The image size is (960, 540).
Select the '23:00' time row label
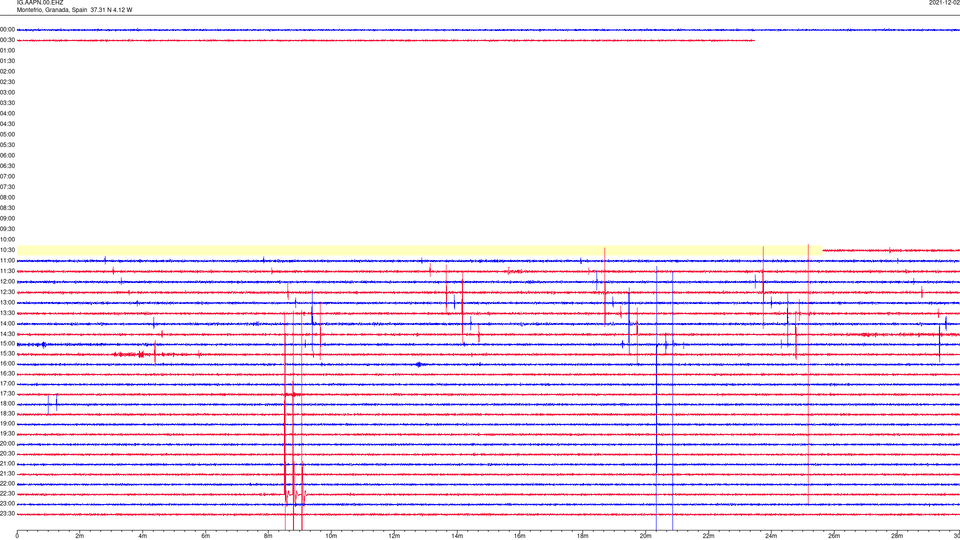(x=7, y=504)
